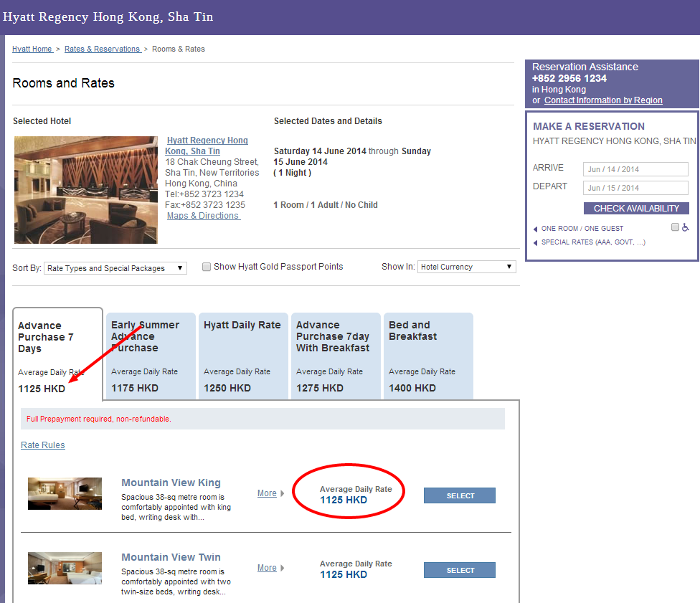Image resolution: width=700 pixels, height=603 pixels.
Task: Click More link for Mountain View King
Action: tap(267, 493)
